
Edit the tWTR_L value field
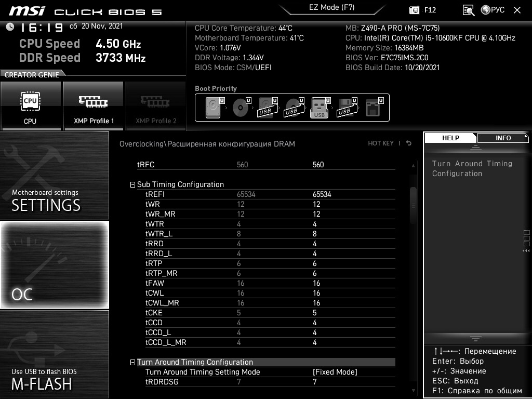pos(315,234)
